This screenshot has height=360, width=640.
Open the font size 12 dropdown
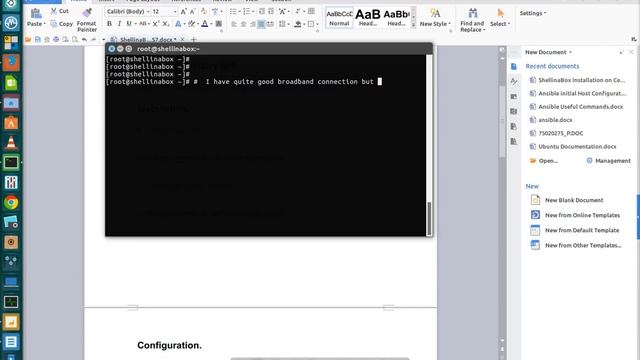point(175,12)
